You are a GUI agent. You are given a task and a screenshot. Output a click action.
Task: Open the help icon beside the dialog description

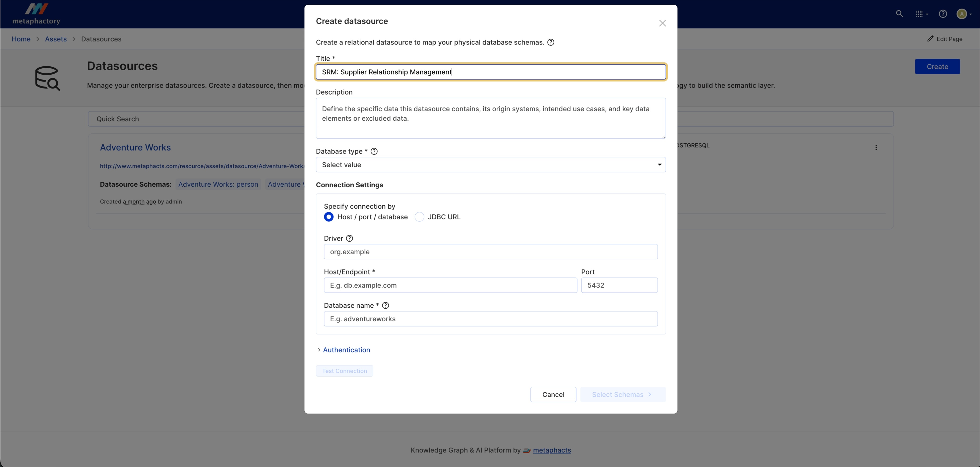point(551,42)
